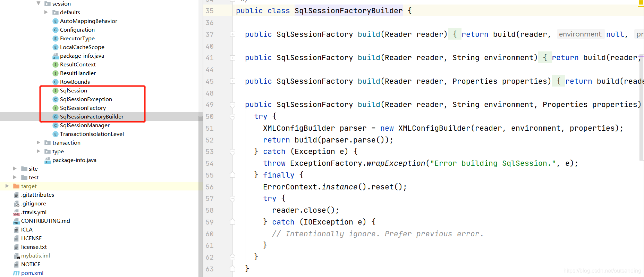This screenshot has width=644, height=277.
Task: Click the XMLConfigBuilder parser line of code
Action: [x=443, y=128]
